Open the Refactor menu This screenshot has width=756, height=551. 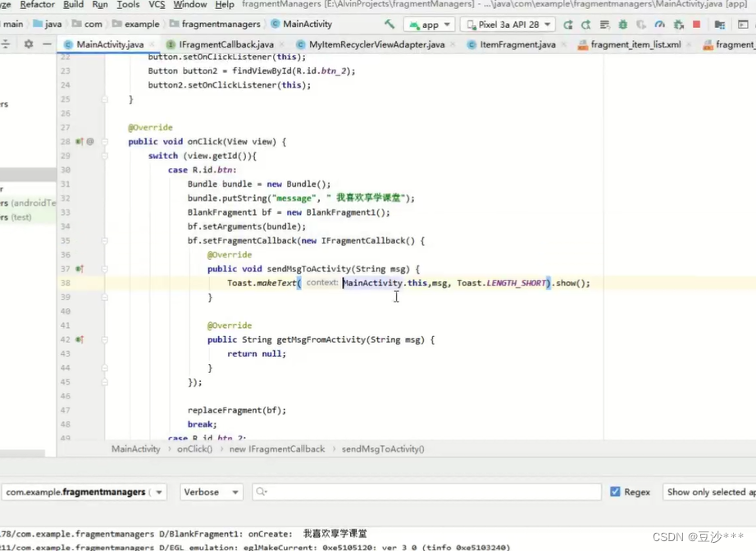[38, 4]
